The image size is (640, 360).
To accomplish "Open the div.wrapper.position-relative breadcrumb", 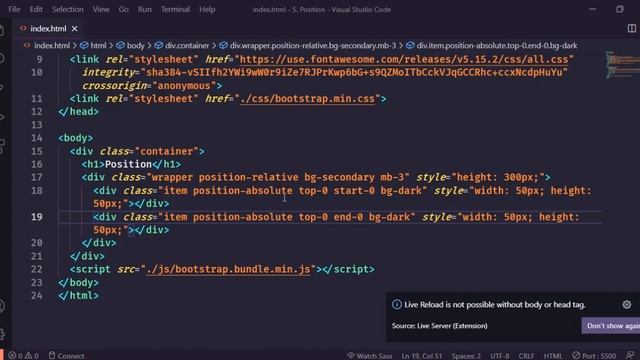I will [x=308, y=45].
